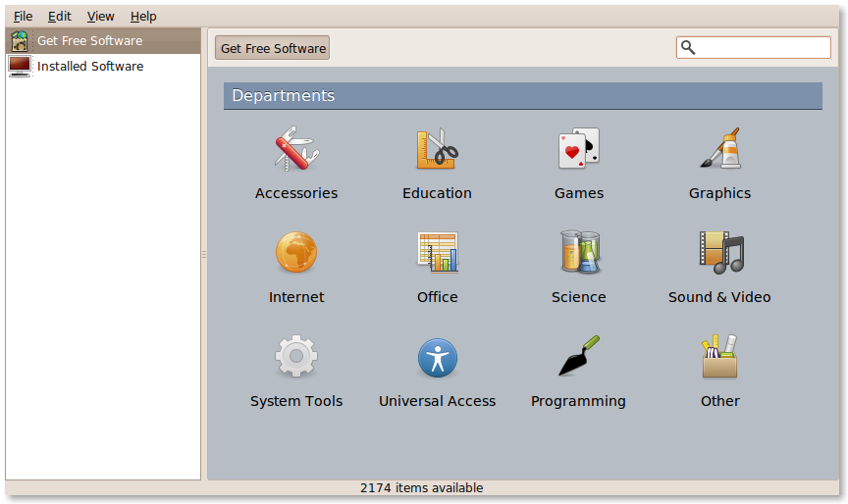Open the Internet globe icon
The image size is (848, 504).
pyautogui.click(x=296, y=252)
